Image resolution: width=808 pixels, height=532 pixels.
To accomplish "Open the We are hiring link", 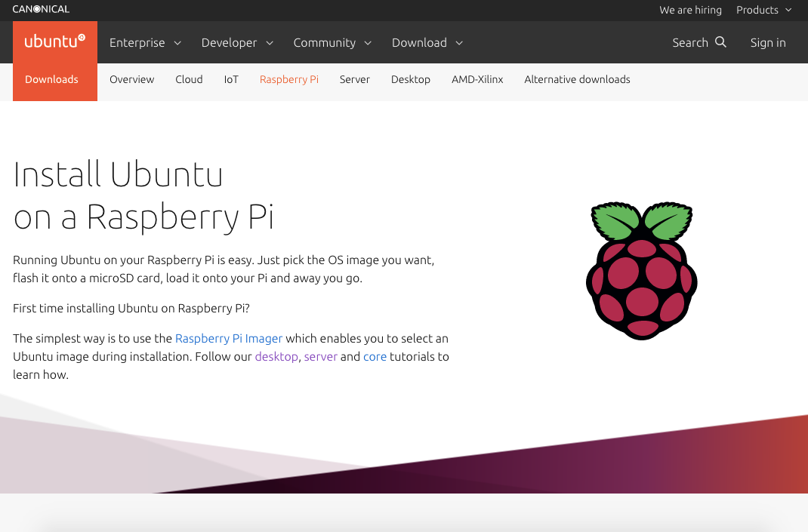I will point(690,10).
